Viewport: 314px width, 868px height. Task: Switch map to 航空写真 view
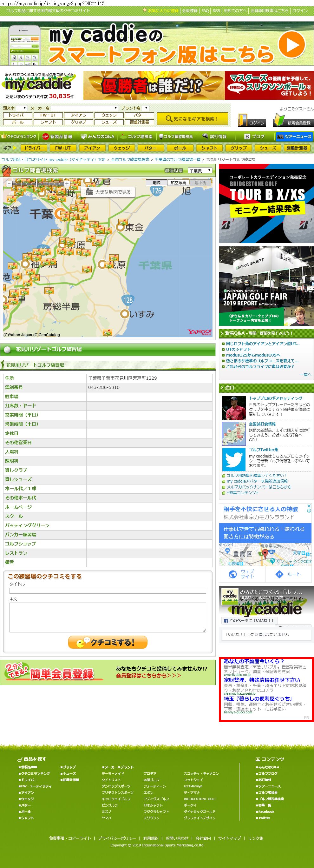tap(178, 182)
